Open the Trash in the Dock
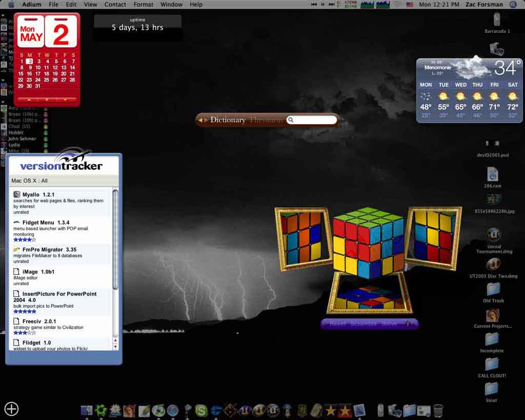The height and width of the screenshot is (420, 525). point(438,410)
